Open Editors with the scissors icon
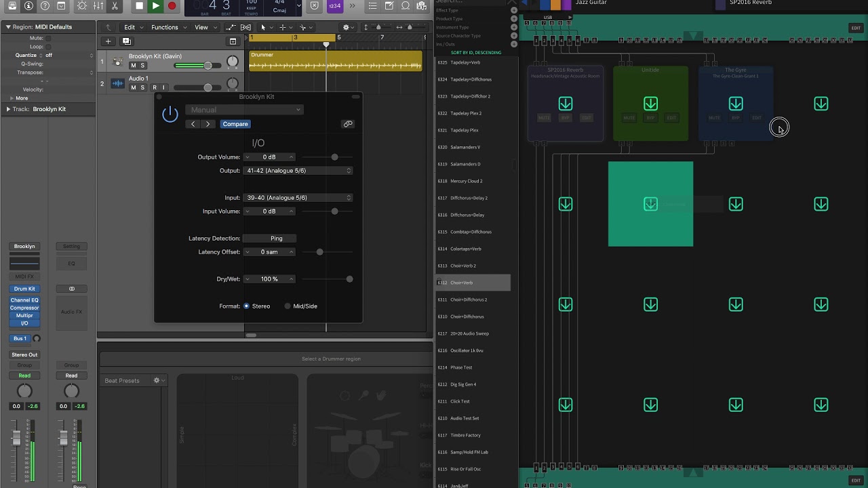This screenshot has width=868, height=488. coord(115,6)
